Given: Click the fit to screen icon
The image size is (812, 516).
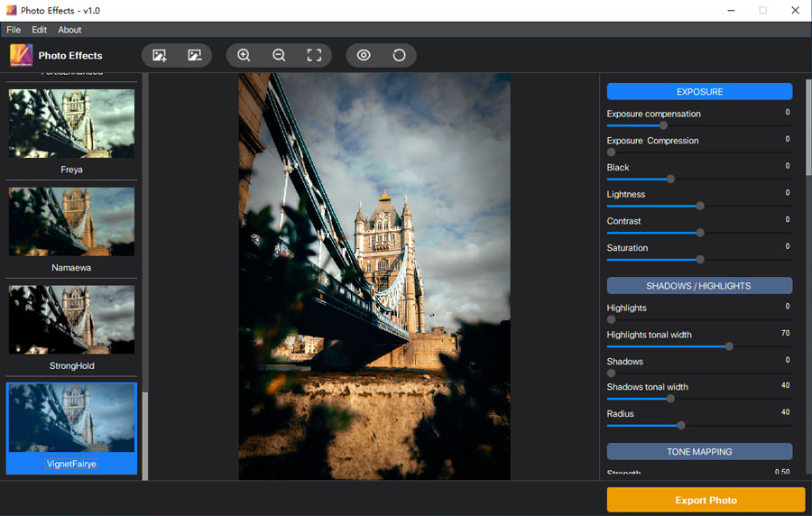Looking at the screenshot, I should pyautogui.click(x=314, y=55).
